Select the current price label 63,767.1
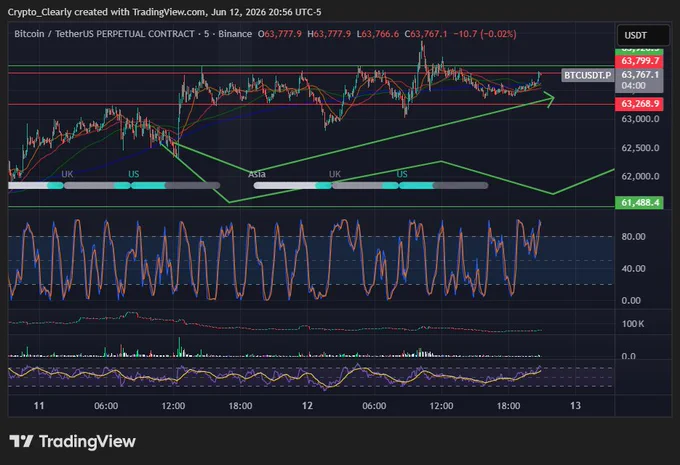680x465 pixels. click(639, 75)
